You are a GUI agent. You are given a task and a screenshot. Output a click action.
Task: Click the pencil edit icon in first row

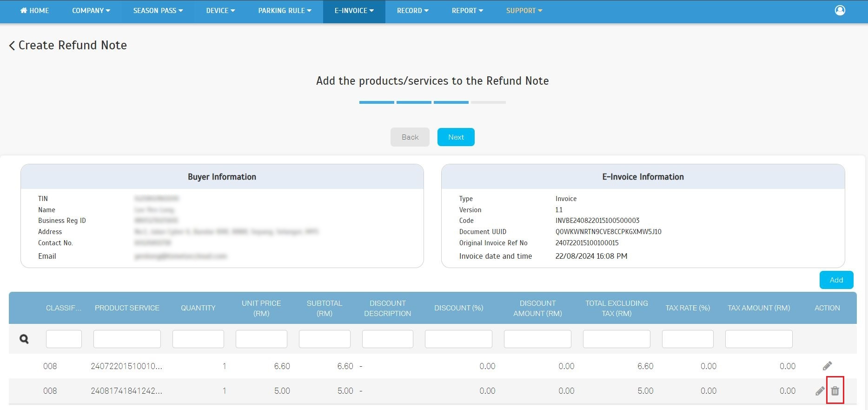tap(827, 366)
